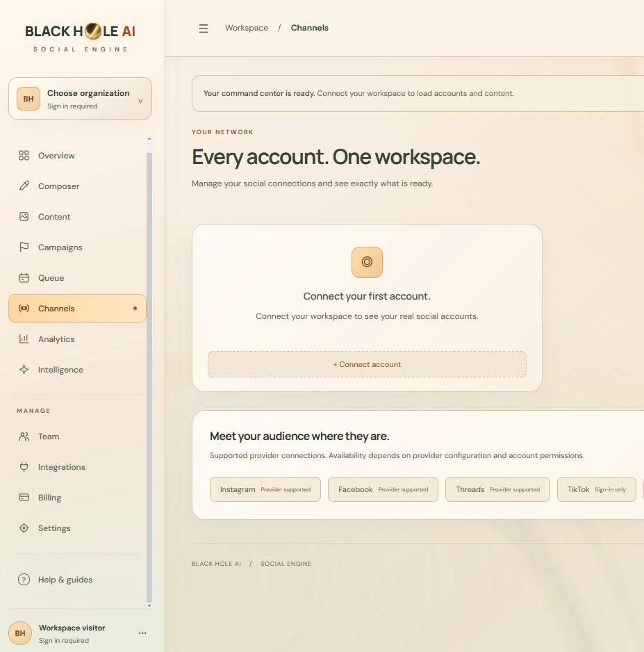Screen dimensions: 644x652
Task: Select the Instagram provider chip
Action: pos(265,489)
